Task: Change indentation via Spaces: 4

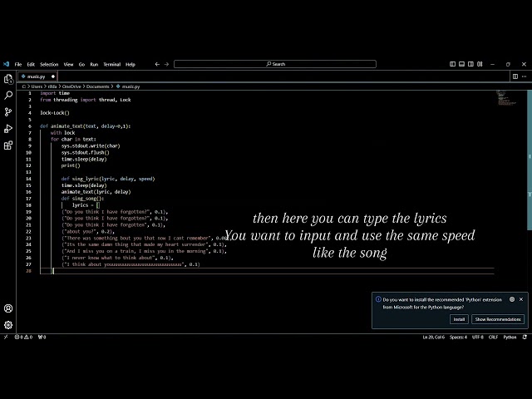Action: click(458, 337)
